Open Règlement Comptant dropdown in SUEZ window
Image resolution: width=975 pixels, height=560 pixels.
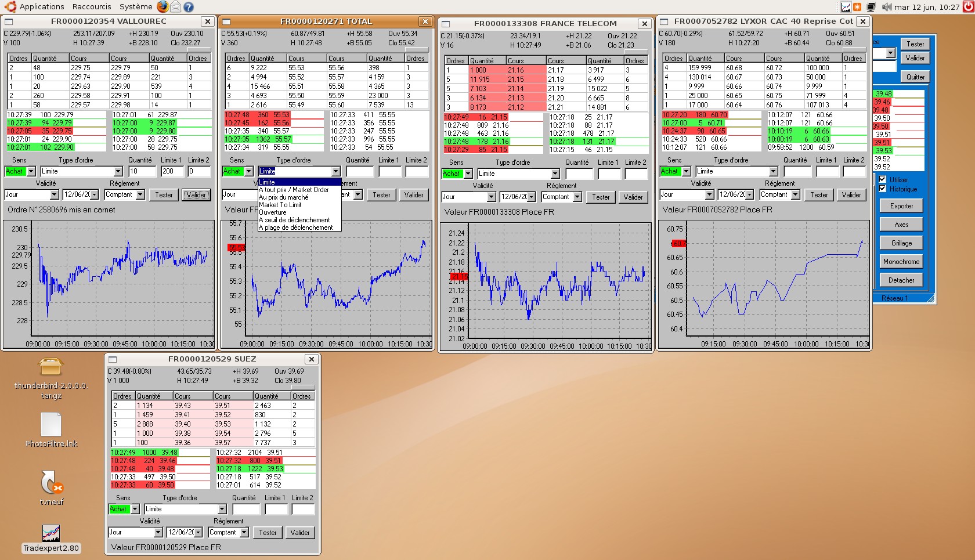pyautogui.click(x=244, y=532)
